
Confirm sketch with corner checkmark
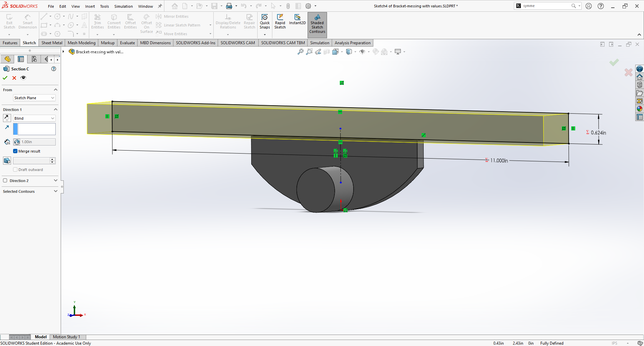(614, 62)
